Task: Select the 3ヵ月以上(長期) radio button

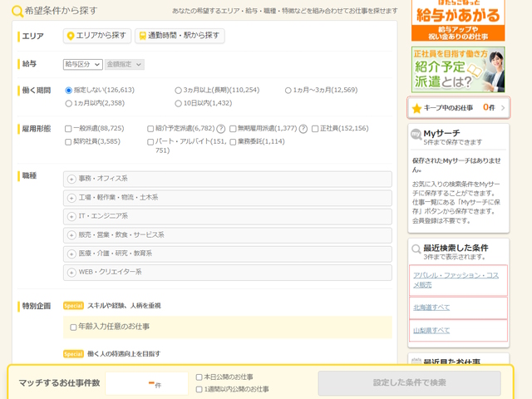Action: pos(179,90)
